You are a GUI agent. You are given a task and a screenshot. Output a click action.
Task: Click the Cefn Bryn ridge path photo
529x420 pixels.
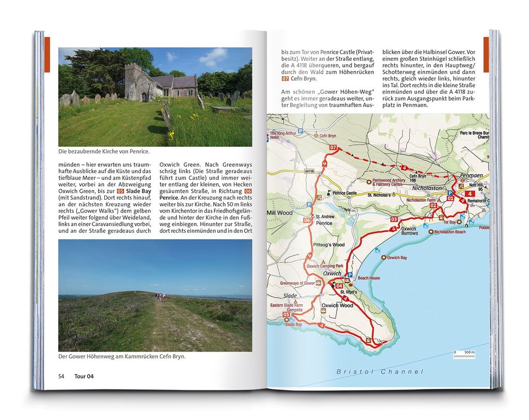pyautogui.click(x=155, y=296)
